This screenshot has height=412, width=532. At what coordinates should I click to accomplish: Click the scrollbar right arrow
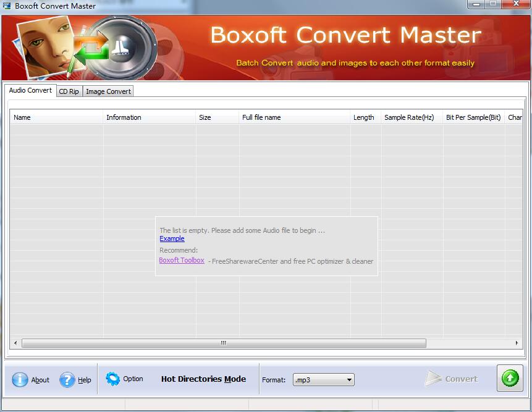517,343
